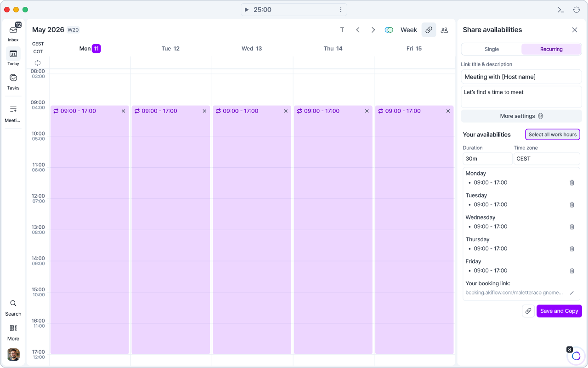Open the command bar icon
The image size is (588, 368).
coord(560,10)
